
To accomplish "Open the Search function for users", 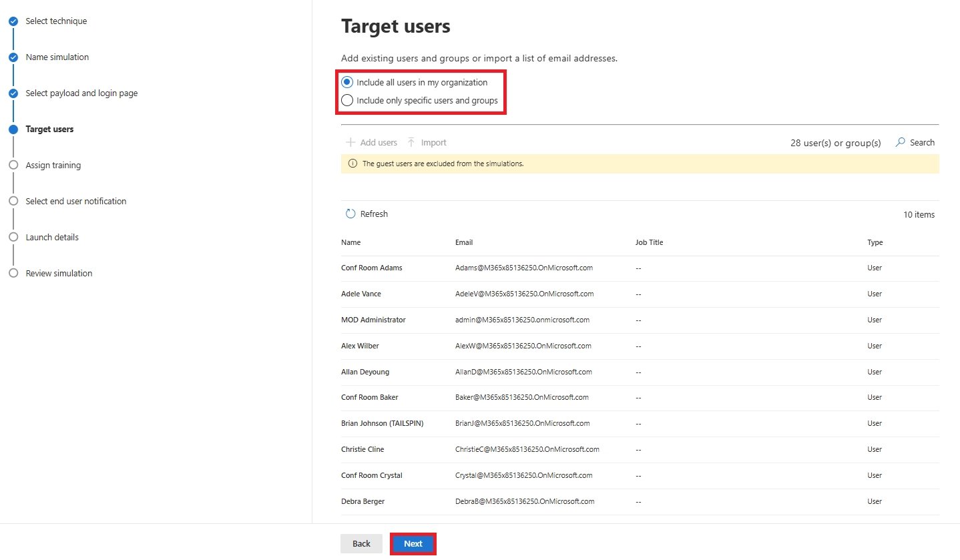I will coord(914,142).
